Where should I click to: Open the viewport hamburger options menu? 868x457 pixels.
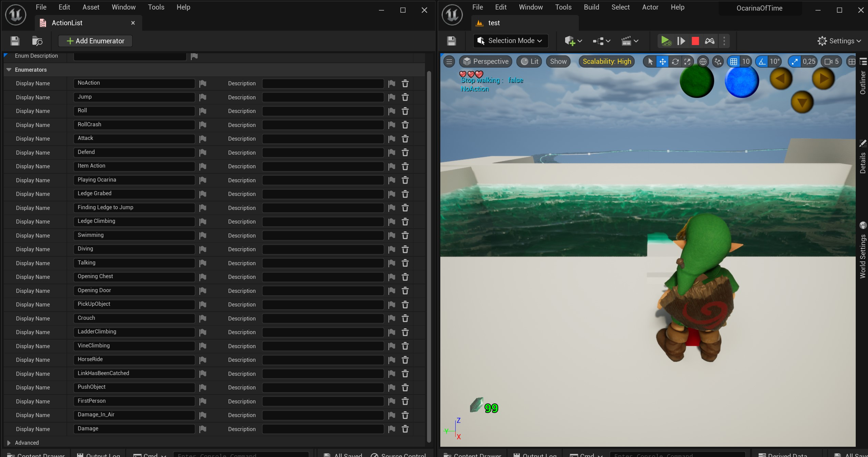coord(449,62)
